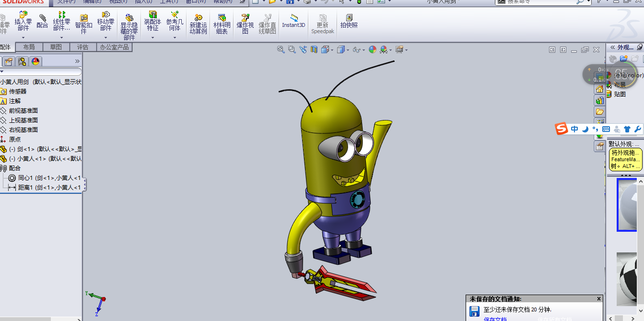Open Linear Component Pattern (线性零部件) tool
Screen dimensions: 644x321
coord(61,22)
